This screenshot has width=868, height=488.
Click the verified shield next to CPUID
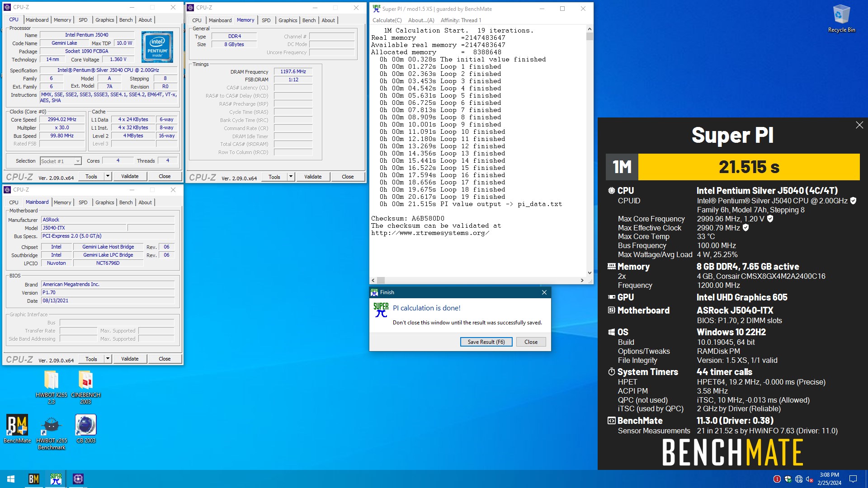coord(853,201)
